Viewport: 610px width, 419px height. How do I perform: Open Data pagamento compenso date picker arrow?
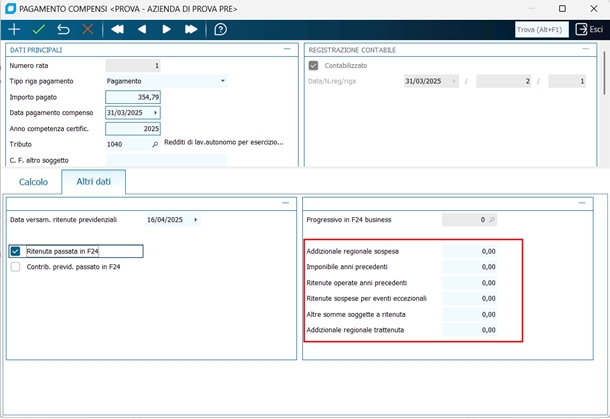[x=155, y=113]
